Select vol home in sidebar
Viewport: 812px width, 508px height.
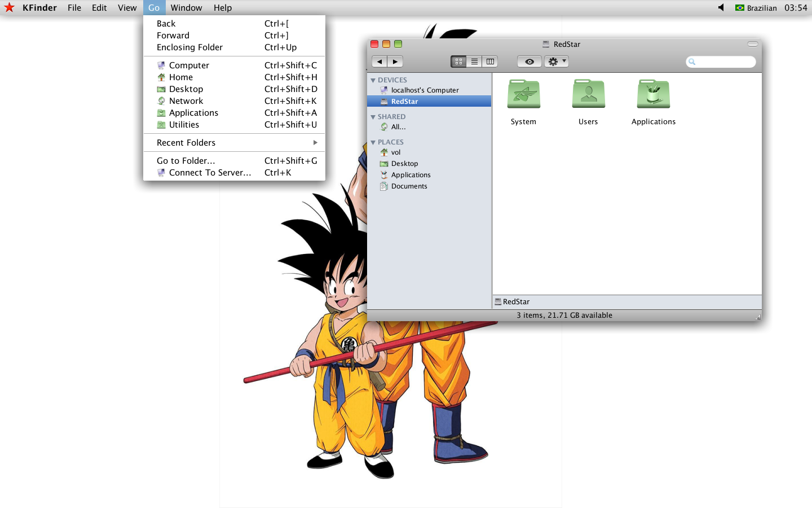(x=429, y=152)
